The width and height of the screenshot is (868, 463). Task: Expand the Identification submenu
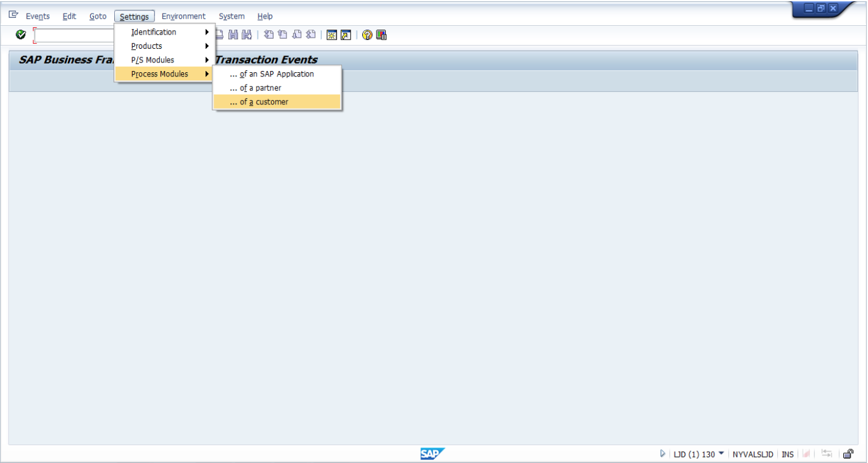coord(153,31)
